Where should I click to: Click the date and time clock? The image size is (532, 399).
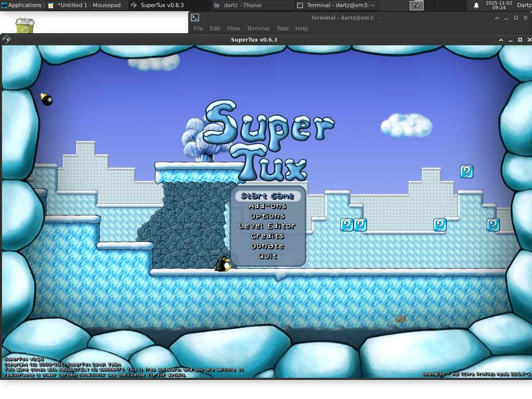point(499,5)
